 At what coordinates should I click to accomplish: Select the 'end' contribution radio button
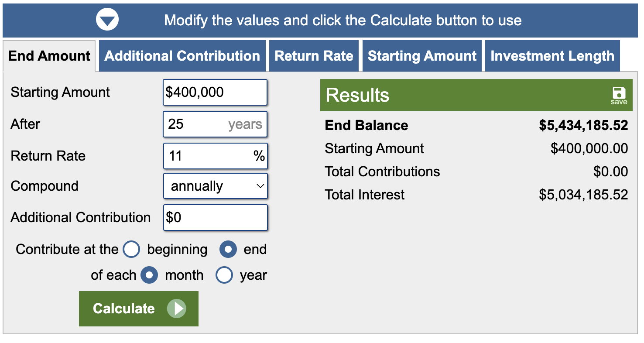[x=228, y=250]
